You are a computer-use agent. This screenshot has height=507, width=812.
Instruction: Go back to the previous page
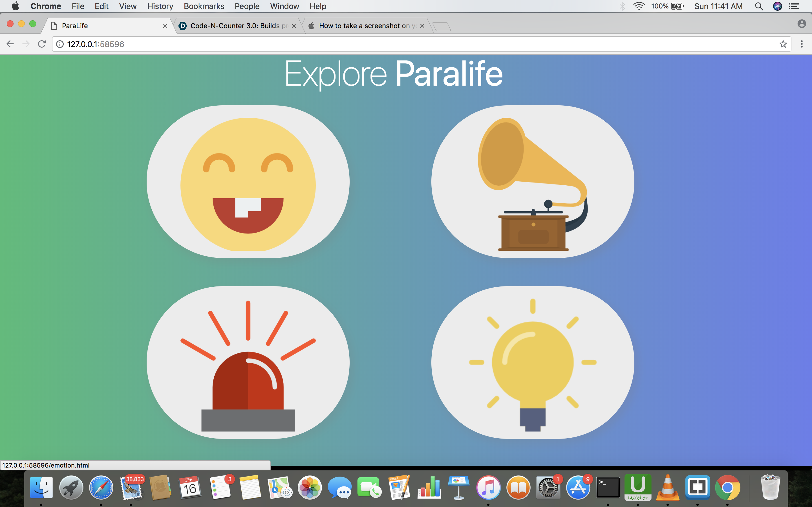click(10, 44)
